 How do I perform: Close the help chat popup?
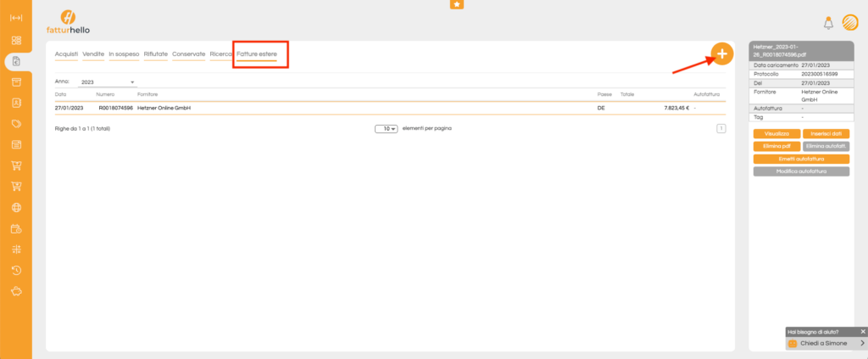point(863,331)
